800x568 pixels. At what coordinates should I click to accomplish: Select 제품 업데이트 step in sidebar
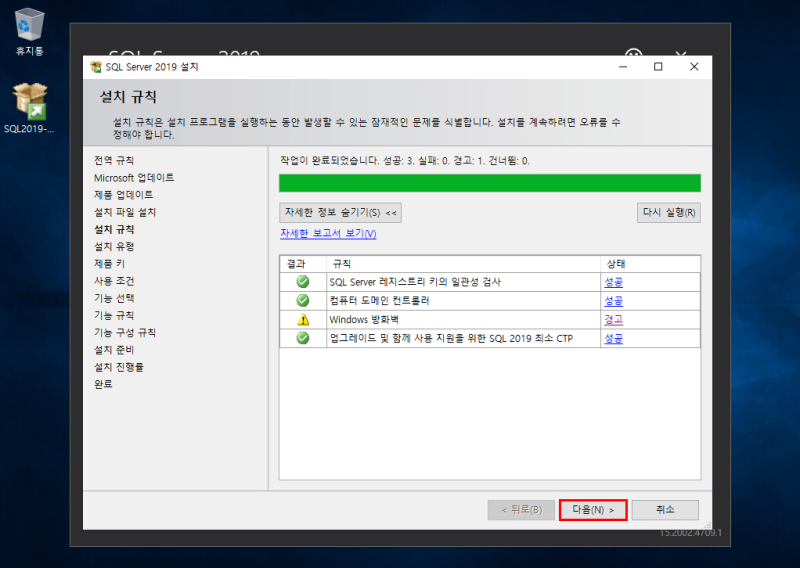tap(123, 195)
